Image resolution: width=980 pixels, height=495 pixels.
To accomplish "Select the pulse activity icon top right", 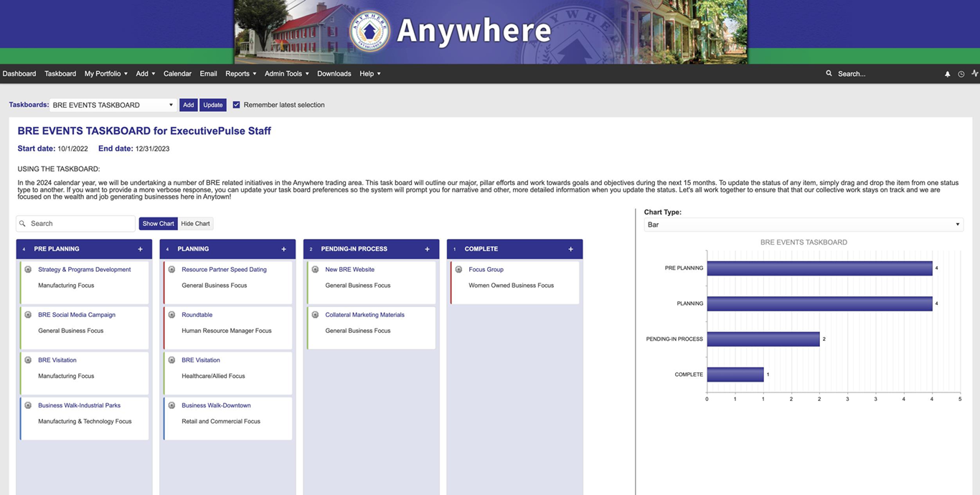I will [x=974, y=72].
